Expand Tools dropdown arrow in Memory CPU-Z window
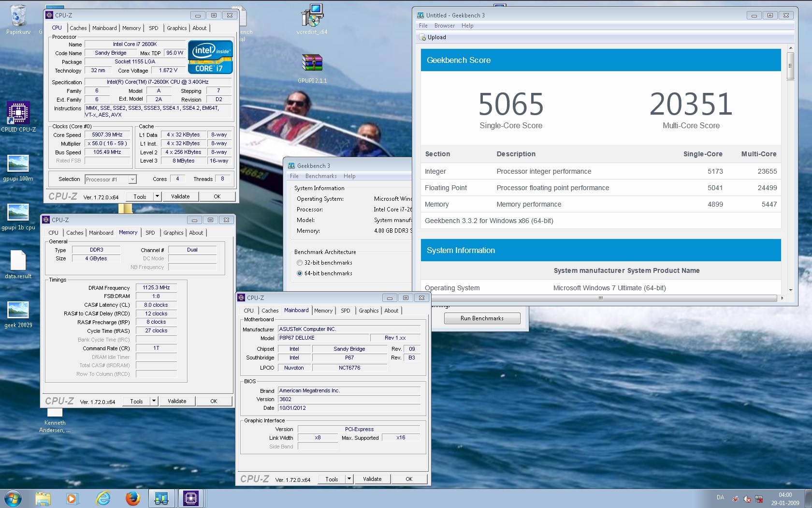This screenshot has width=812, height=508. pyautogui.click(x=154, y=401)
